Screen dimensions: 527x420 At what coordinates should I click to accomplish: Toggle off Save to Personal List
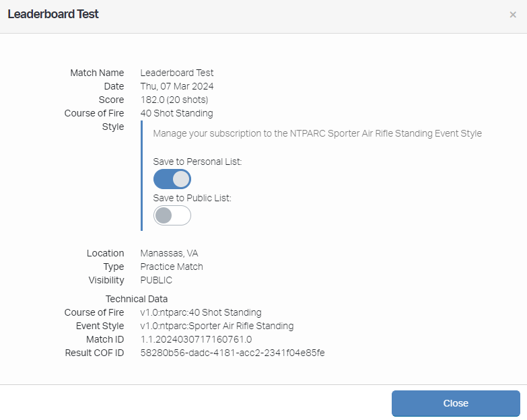pos(172,179)
